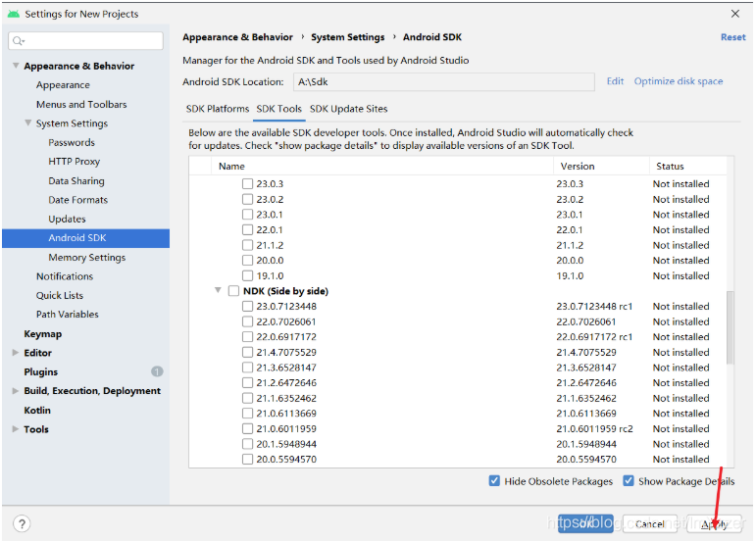Check the NDK (Side by side) checkbox
The image size is (756, 541).
click(233, 291)
